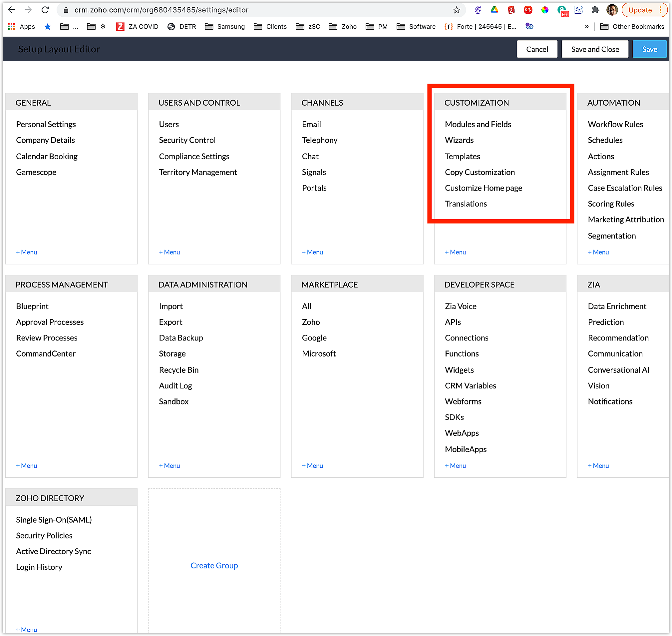Click + Menu under General group
Viewport: 672px width, 636px height.
click(26, 252)
